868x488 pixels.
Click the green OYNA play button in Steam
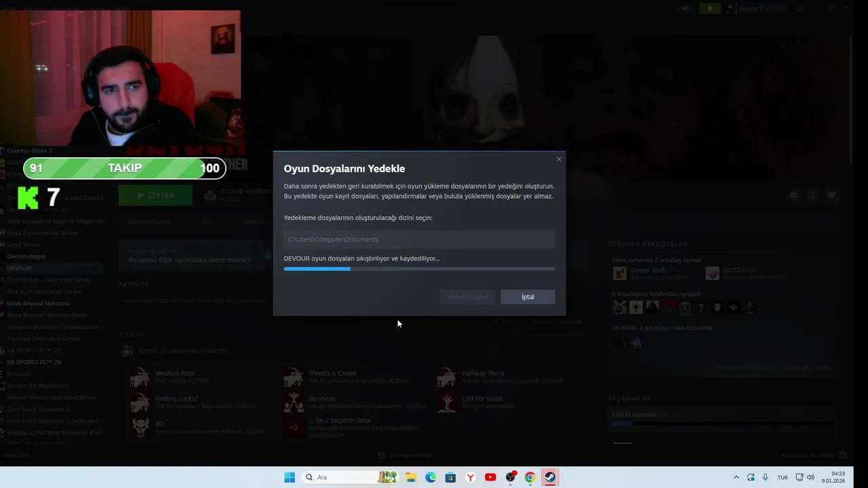click(x=156, y=195)
